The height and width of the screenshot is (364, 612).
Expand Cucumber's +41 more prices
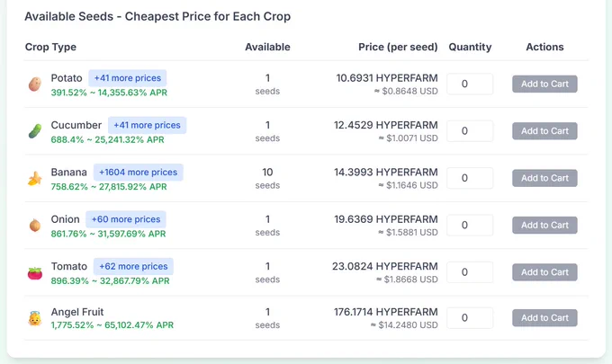pos(147,125)
